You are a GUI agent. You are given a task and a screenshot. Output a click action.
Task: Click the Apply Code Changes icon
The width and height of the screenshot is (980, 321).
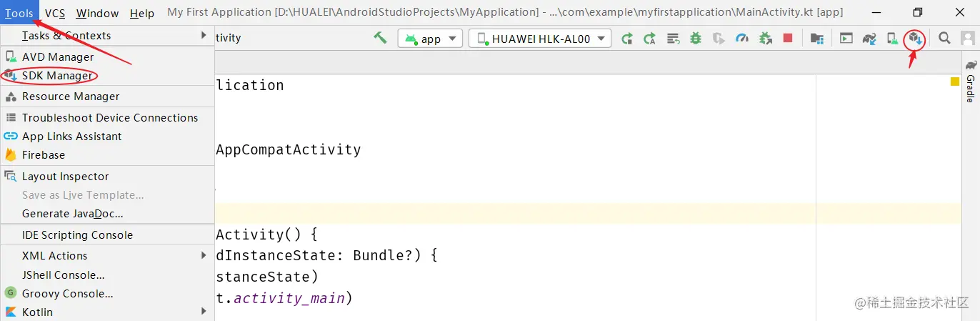point(672,39)
